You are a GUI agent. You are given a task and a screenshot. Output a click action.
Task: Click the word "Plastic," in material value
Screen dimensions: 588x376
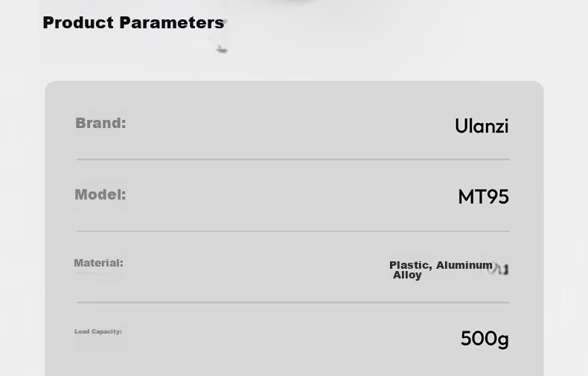coord(411,265)
